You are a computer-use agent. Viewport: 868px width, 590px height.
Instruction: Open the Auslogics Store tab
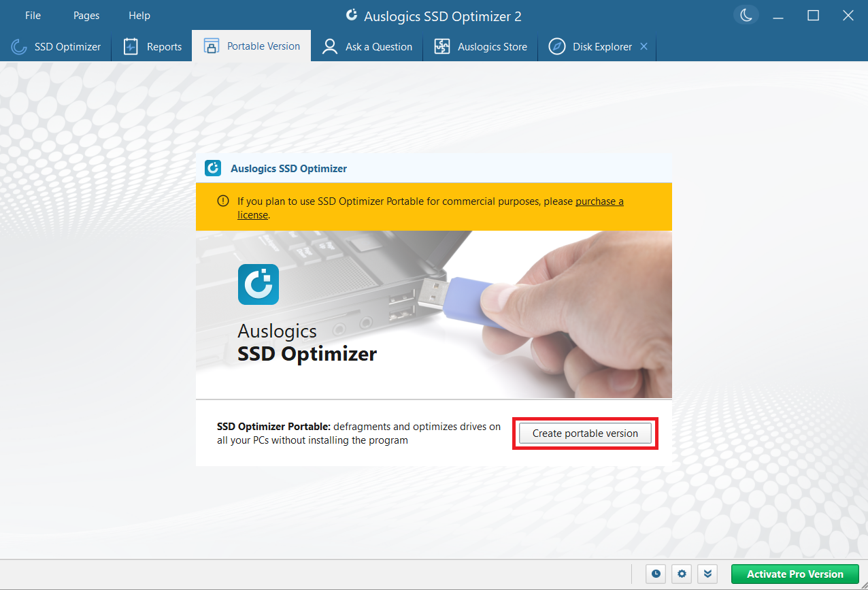[481, 47]
